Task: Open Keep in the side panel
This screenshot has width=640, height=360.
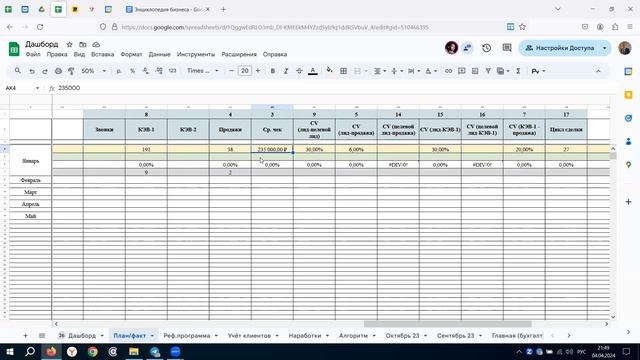Action: click(629, 95)
